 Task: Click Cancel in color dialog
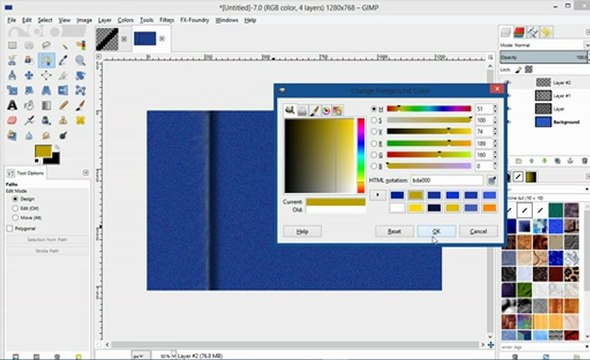(478, 231)
